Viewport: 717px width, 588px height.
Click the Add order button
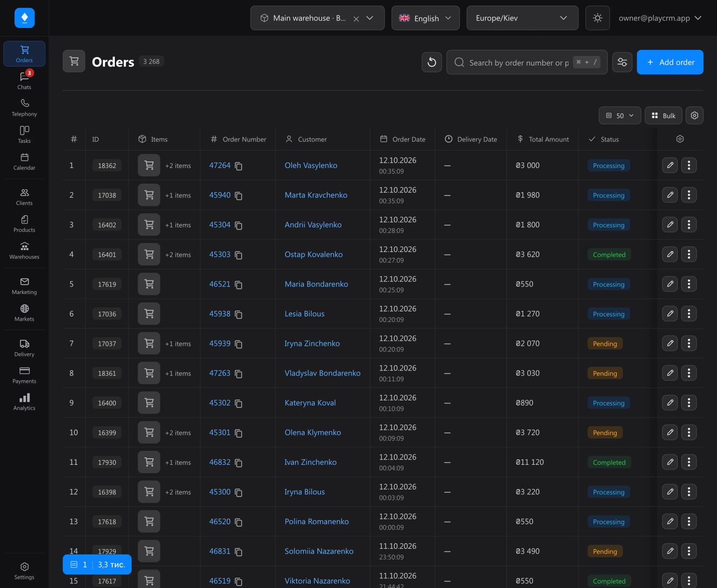pyautogui.click(x=670, y=62)
